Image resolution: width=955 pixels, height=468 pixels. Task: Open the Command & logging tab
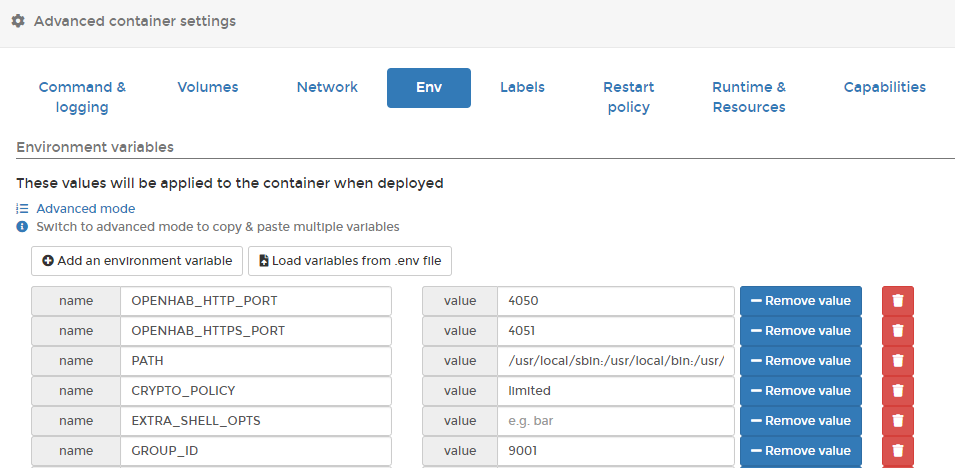coord(82,97)
